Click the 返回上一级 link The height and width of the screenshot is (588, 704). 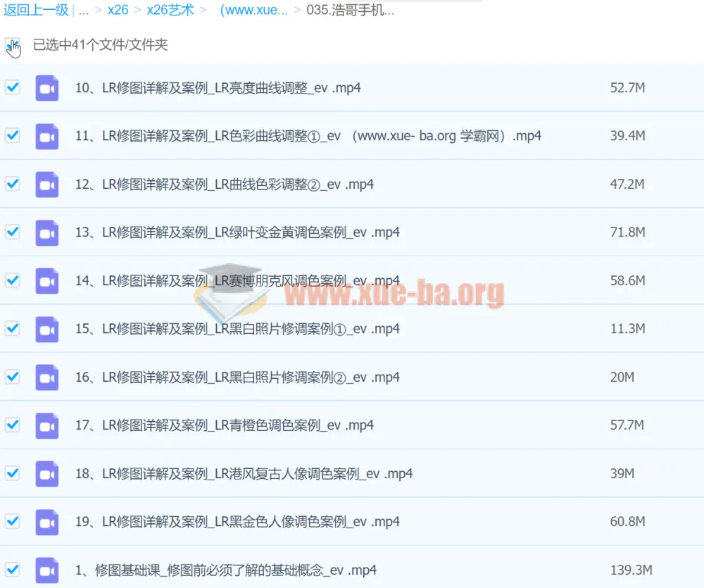tap(36, 11)
